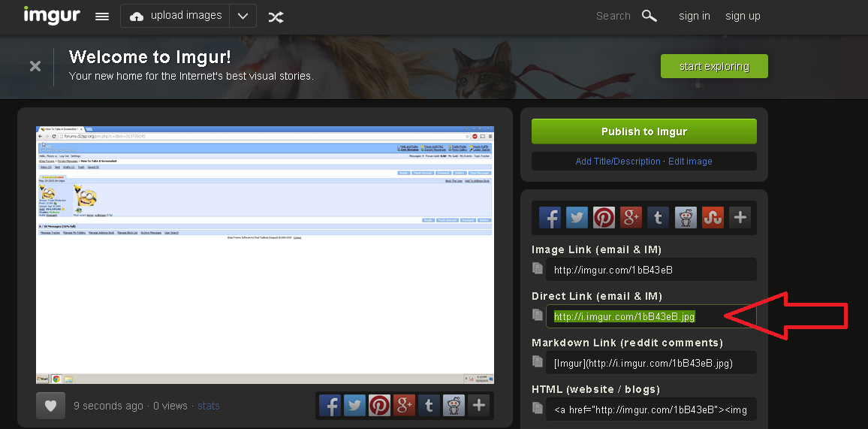The width and height of the screenshot is (868, 429).
Task: Share via Facebook icon in right panel
Action: (550, 218)
